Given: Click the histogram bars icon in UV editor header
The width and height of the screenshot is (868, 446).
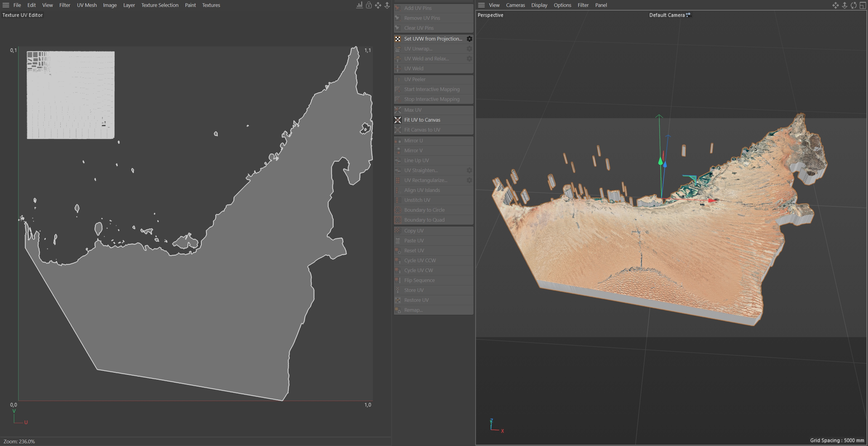Looking at the screenshot, I should [x=359, y=5].
